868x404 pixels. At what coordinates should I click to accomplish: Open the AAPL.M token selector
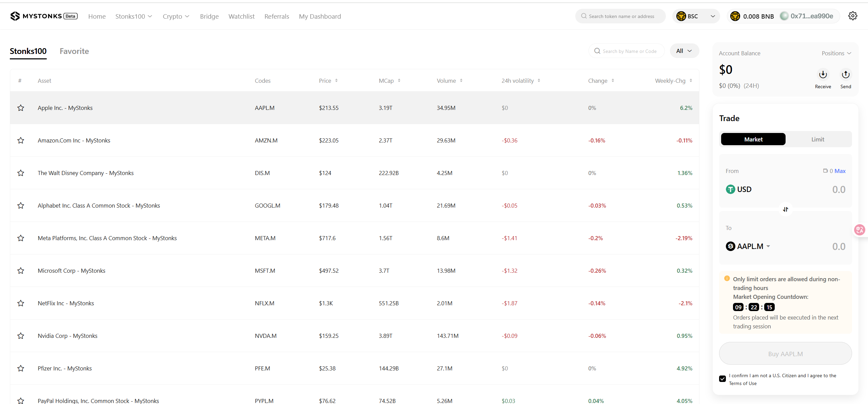[748, 246]
